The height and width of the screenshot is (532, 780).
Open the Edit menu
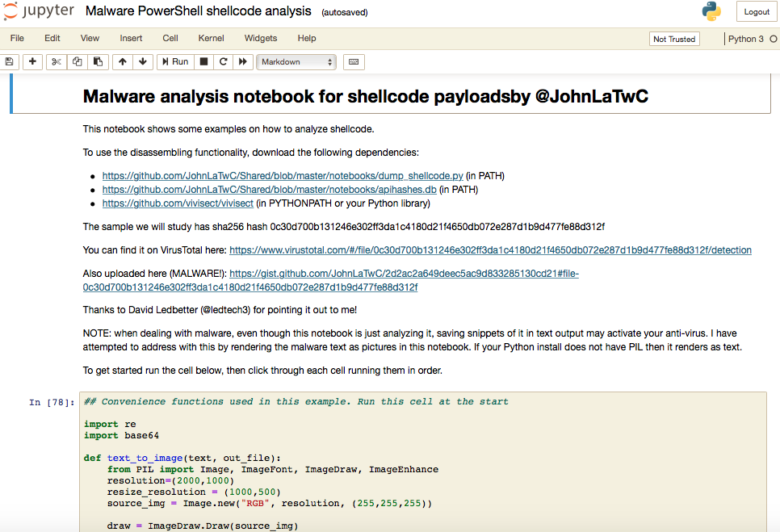click(52, 38)
